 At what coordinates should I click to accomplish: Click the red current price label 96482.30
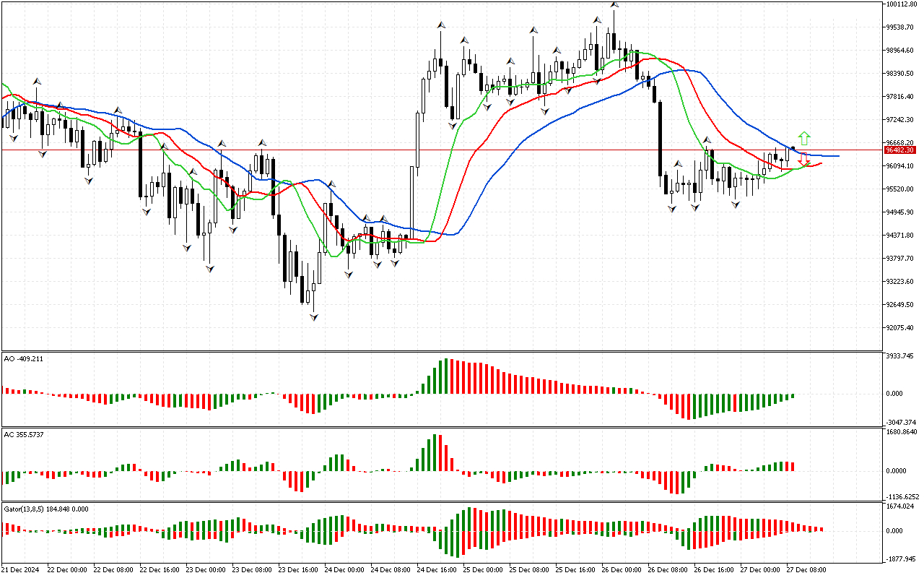pos(899,150)
